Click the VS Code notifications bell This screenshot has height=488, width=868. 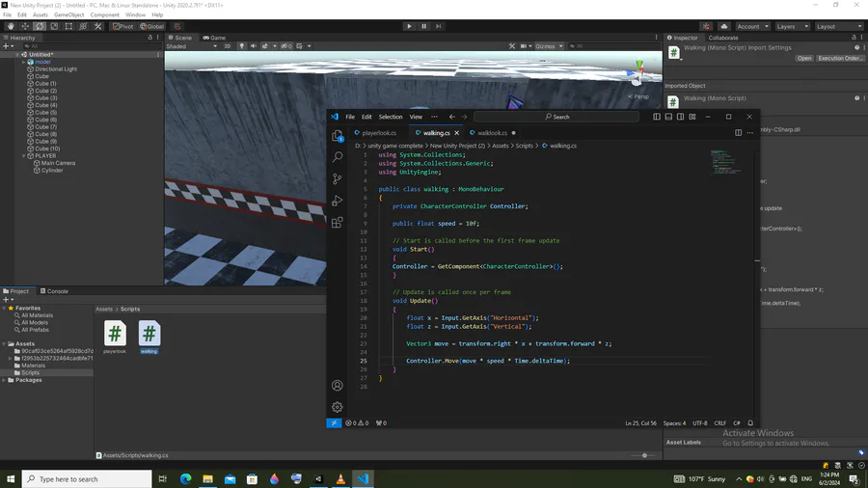coord(750,423)
